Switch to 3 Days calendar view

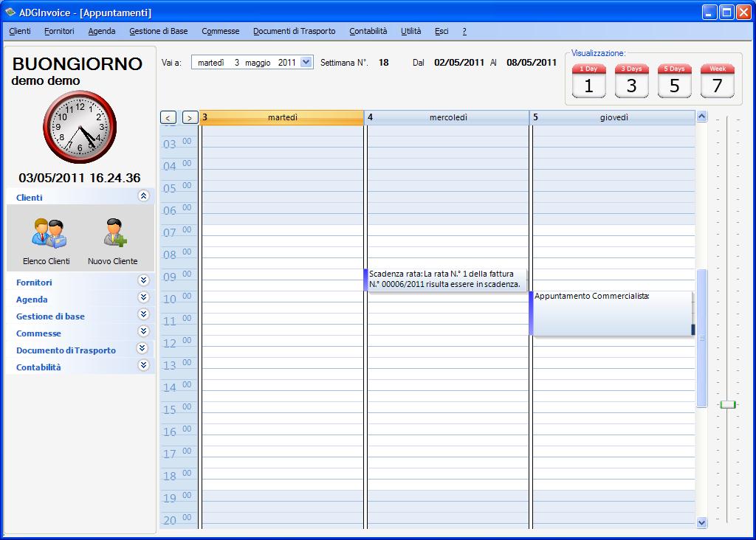pos(631,81)
